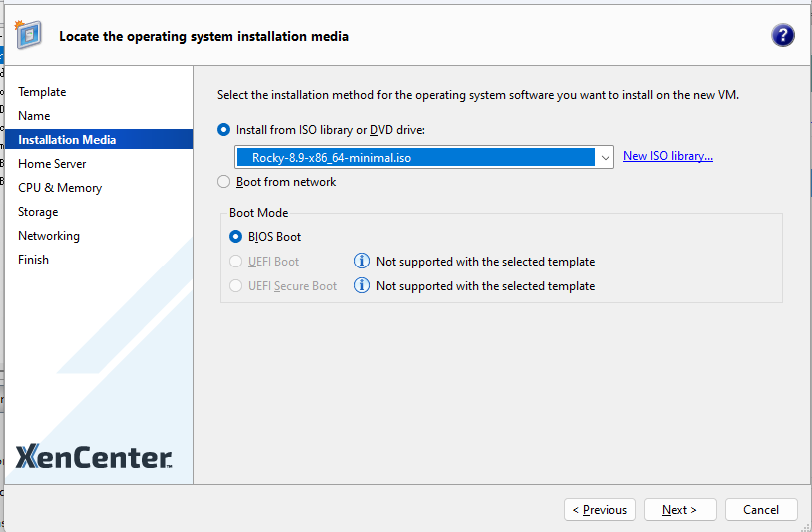Click info icon beside UEFI Boot
Screen dimensions: 812x532
point(363,262)
